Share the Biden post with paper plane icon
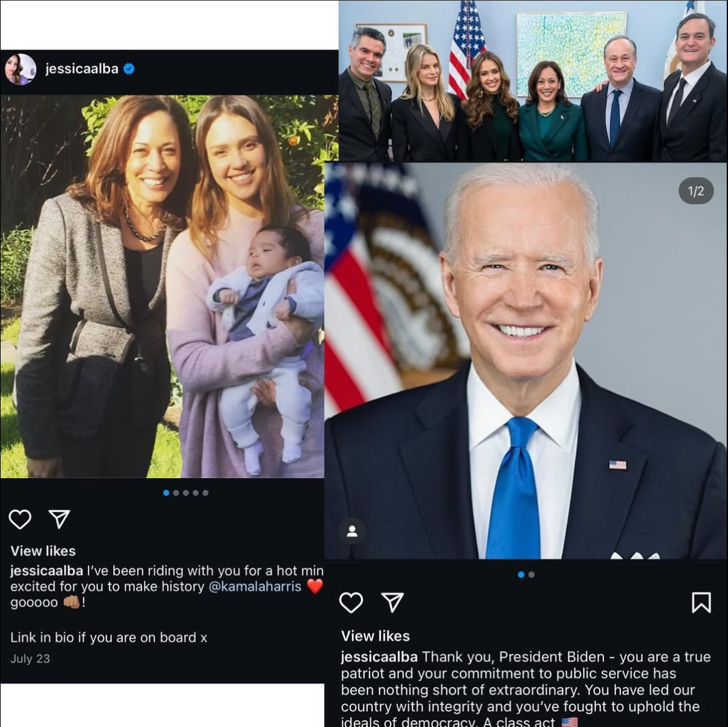Viewport: 728px width, 727px height. click(x=393, y=603)
